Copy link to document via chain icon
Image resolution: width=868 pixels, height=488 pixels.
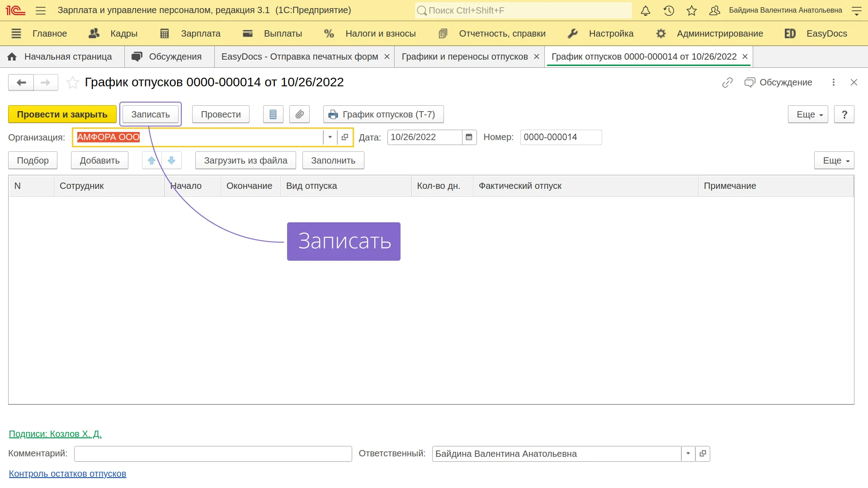click(x=727, y=83)
